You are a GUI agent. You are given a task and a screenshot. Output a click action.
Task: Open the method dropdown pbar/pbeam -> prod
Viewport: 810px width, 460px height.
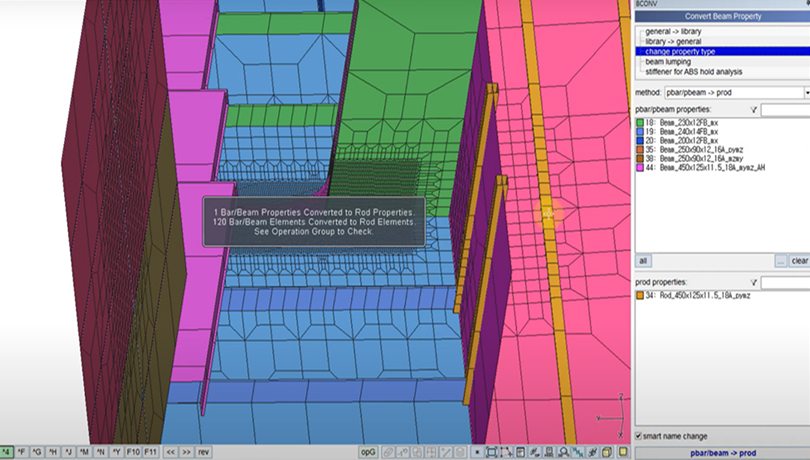pyautogui.click(x=805, y=92)
